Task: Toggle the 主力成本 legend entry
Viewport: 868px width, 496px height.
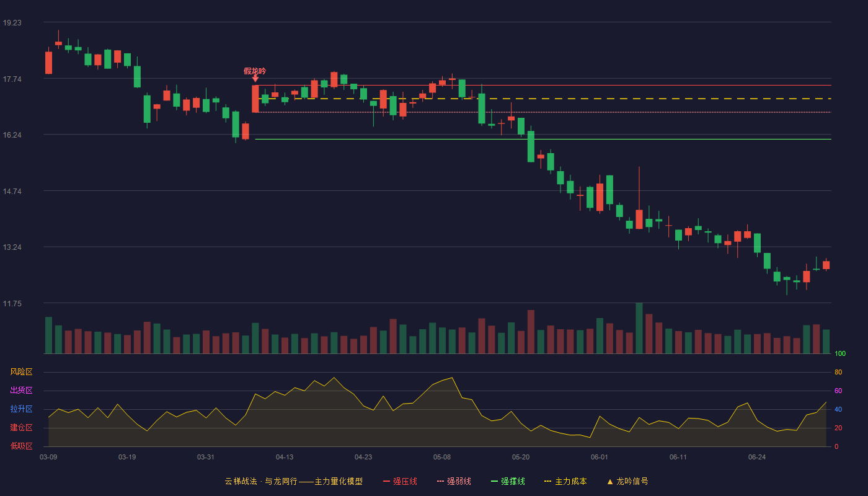Action: pyautogui.click(x=565, y=481)
